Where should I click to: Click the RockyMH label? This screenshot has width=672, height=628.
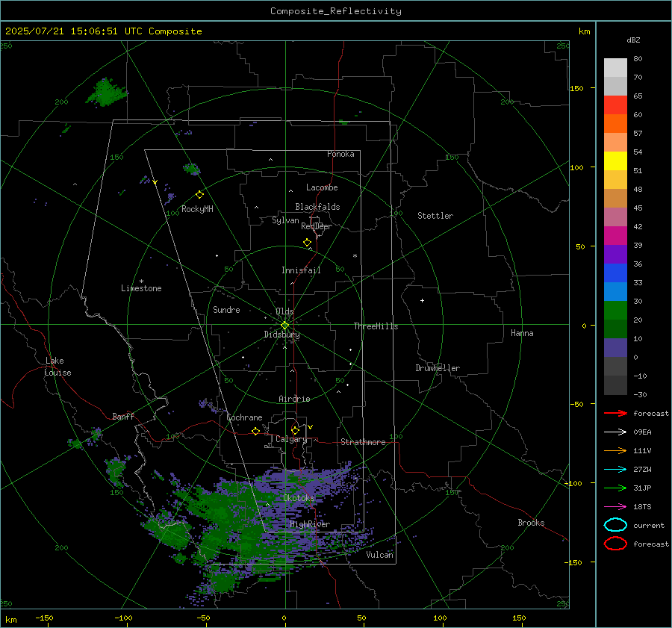coord(197,209)
